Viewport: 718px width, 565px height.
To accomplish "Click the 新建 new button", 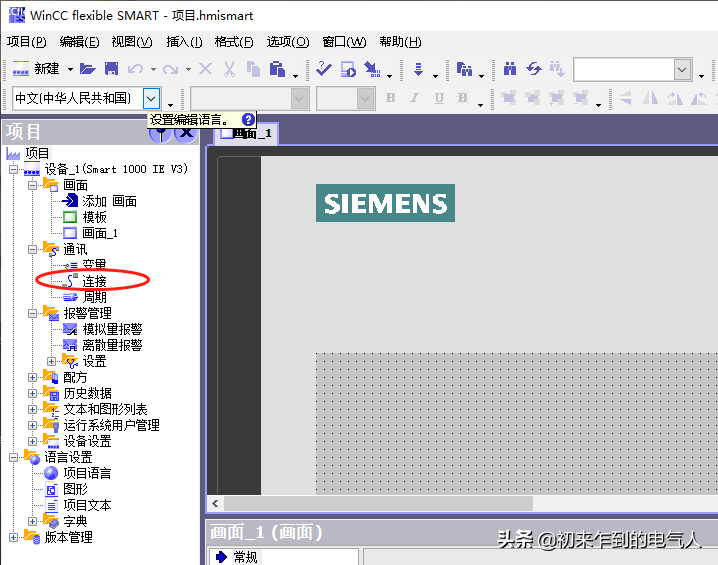I will [38, 69].
